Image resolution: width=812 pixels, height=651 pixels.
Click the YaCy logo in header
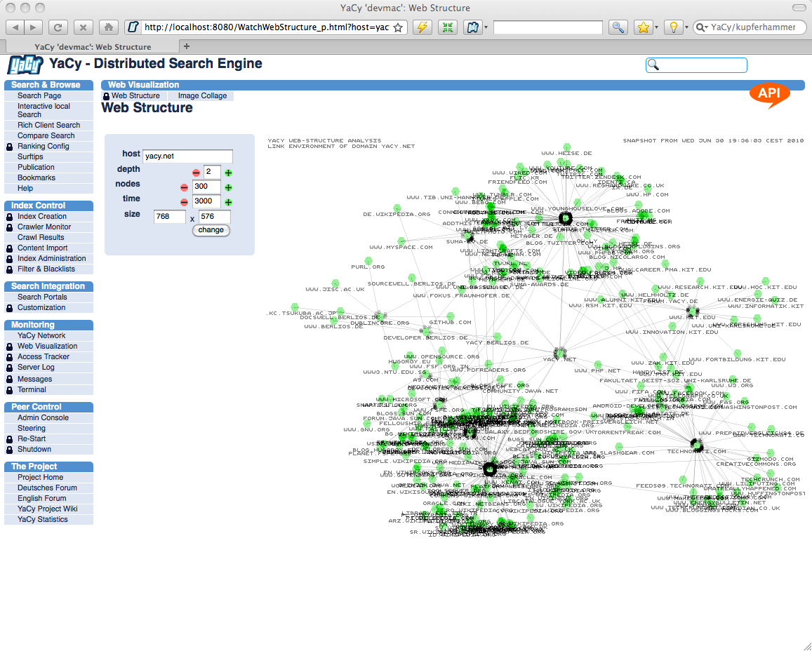pos(25,65)
